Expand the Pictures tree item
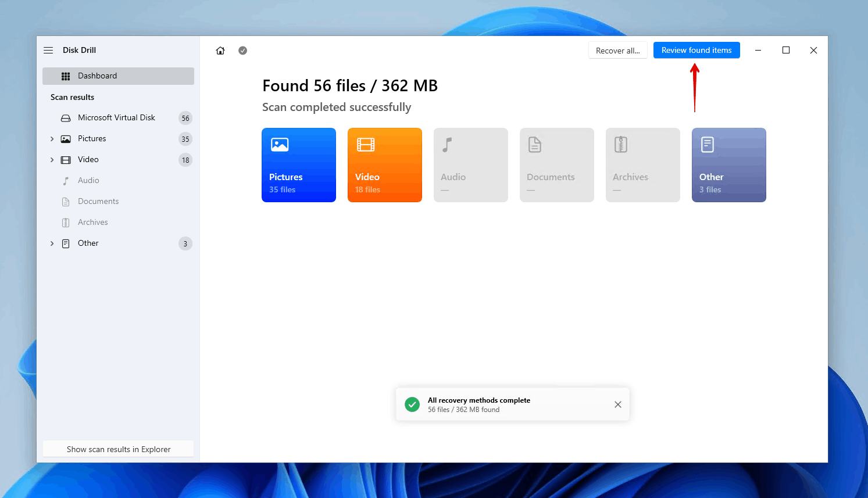Image resolution: width=868 pixels, height=498 pixels. tap(52, 139)
